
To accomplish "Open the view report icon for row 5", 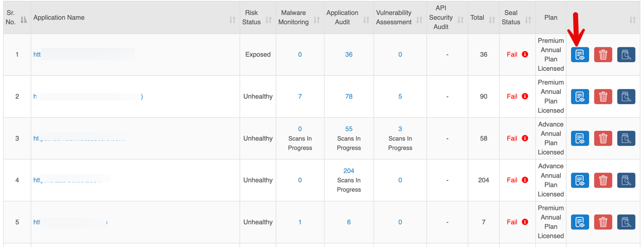I will pyautogui.click(x=580, y=222).
